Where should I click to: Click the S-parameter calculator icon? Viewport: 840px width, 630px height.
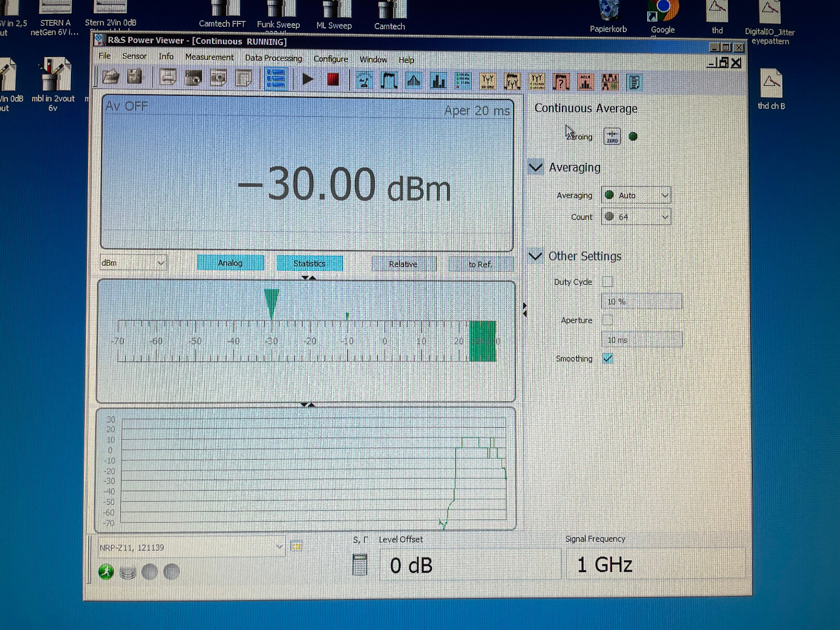360,565
